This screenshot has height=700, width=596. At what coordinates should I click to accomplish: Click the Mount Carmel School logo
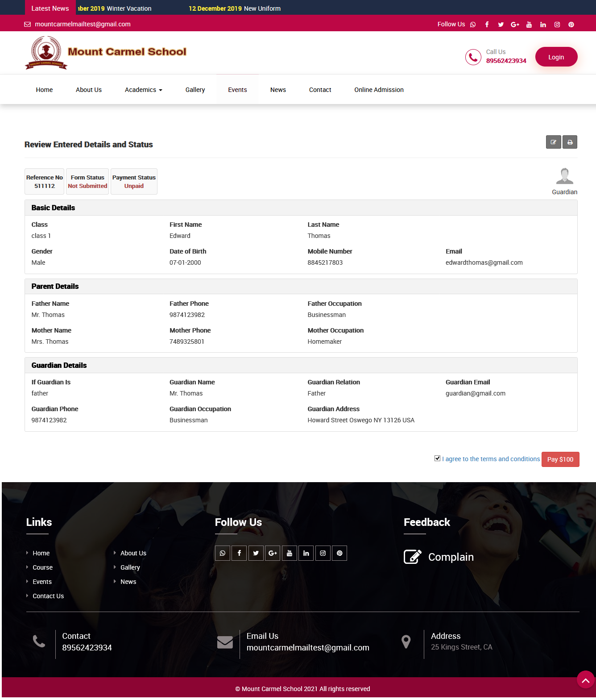pyautogui.click(x=105, y=52)
